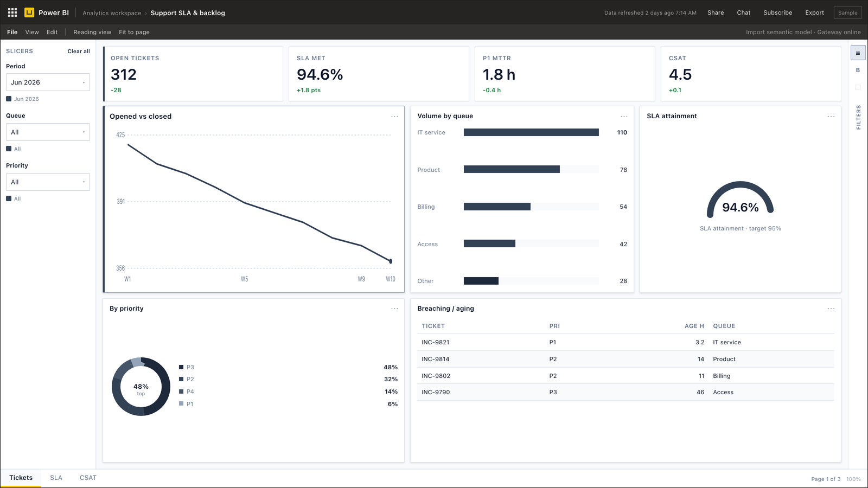
Task: Open the Chat button
Action: (x=744, y=12)
